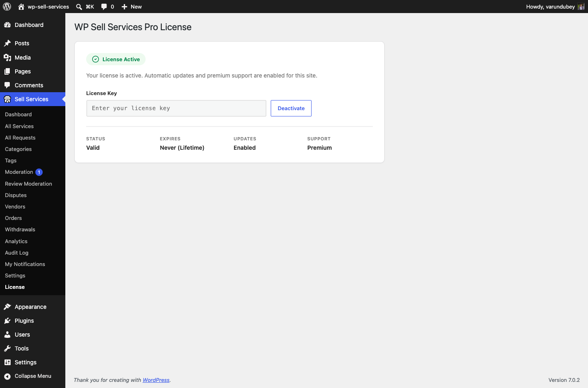Click the Plugins plug icon
The image size is (588, 388).
pyautogui.click(x=7, y=321)
